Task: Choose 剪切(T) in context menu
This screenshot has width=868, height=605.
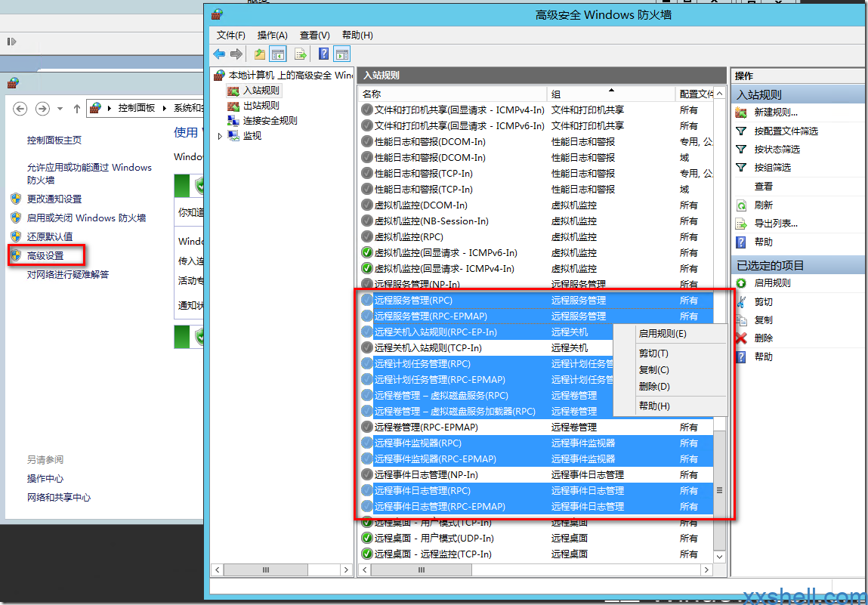Action: (670, 353)
